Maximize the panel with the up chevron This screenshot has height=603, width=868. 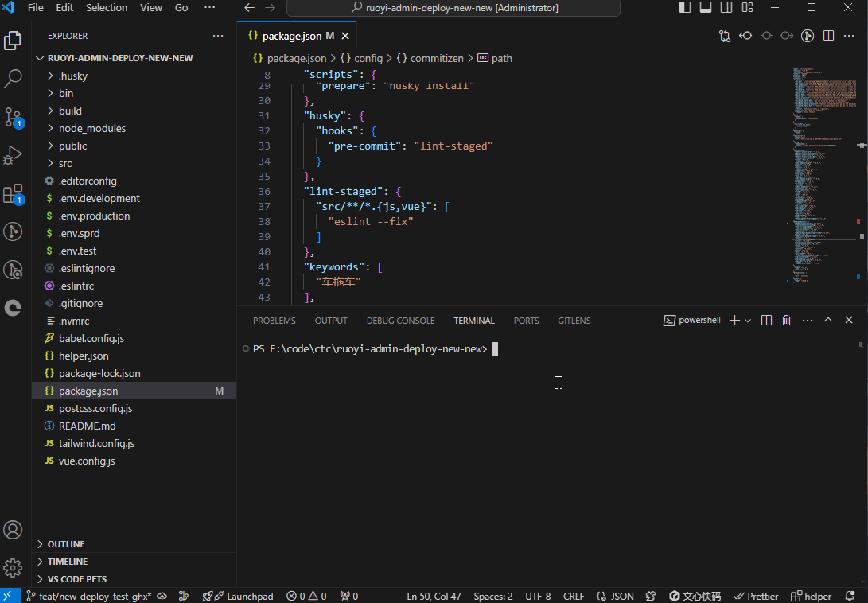tap(828, 321)
